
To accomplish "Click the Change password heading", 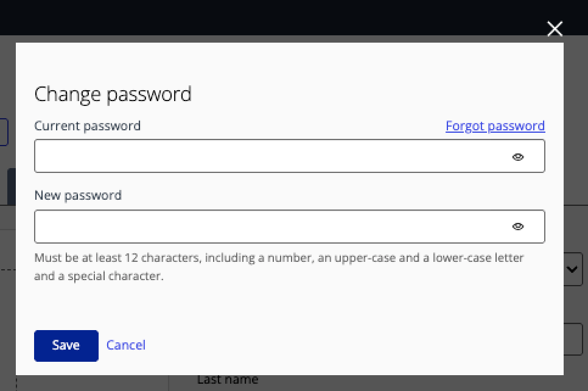I will [x=113, y=94].
